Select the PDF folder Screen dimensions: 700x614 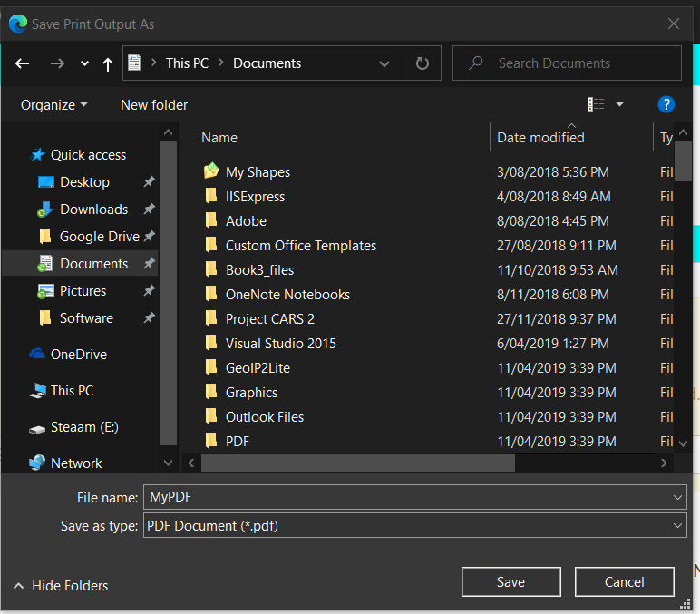238,441
